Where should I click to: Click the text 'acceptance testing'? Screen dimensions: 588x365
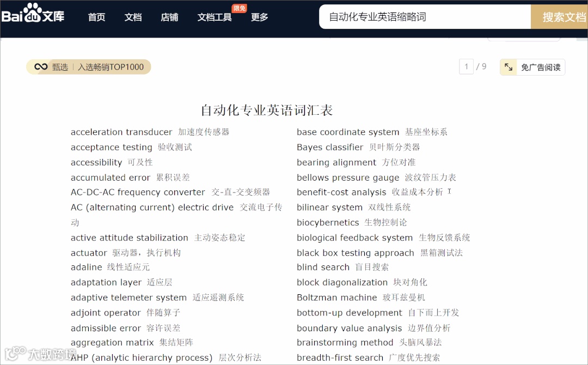click(x=112, y=147)
